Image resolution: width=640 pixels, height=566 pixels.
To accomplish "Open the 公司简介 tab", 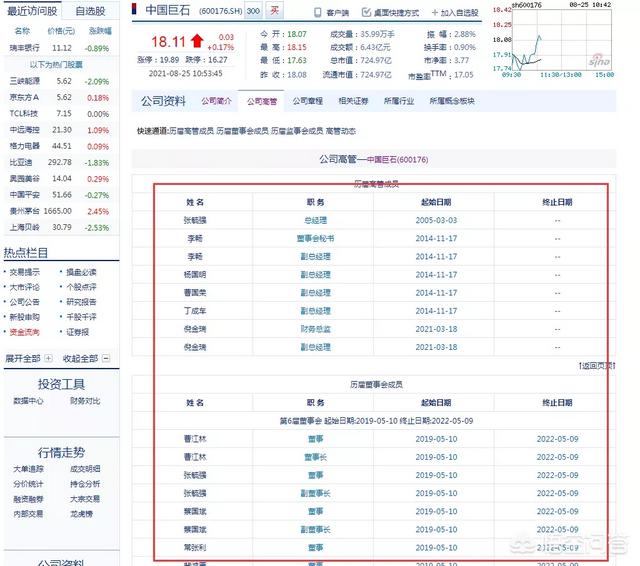I will click(216, 101).
